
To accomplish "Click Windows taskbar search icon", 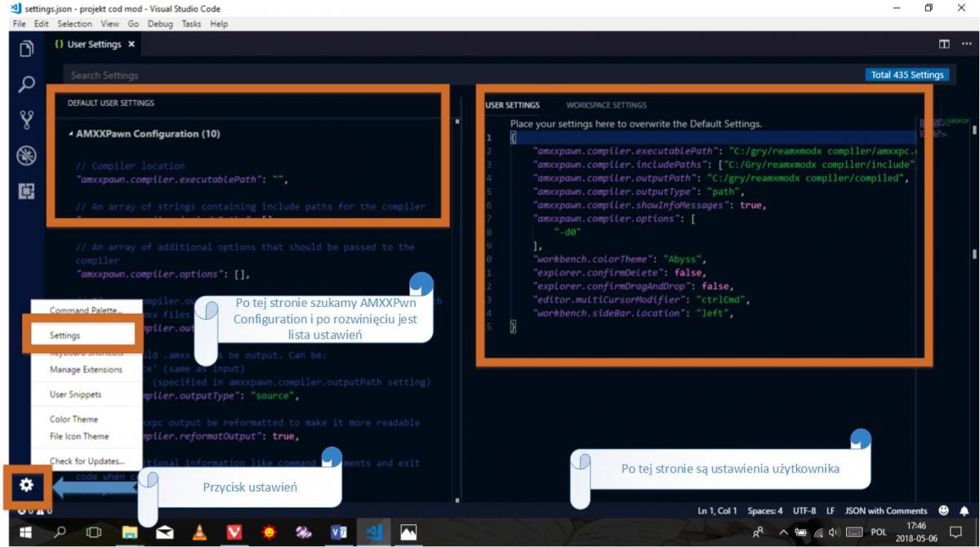I will coord(59,532).
